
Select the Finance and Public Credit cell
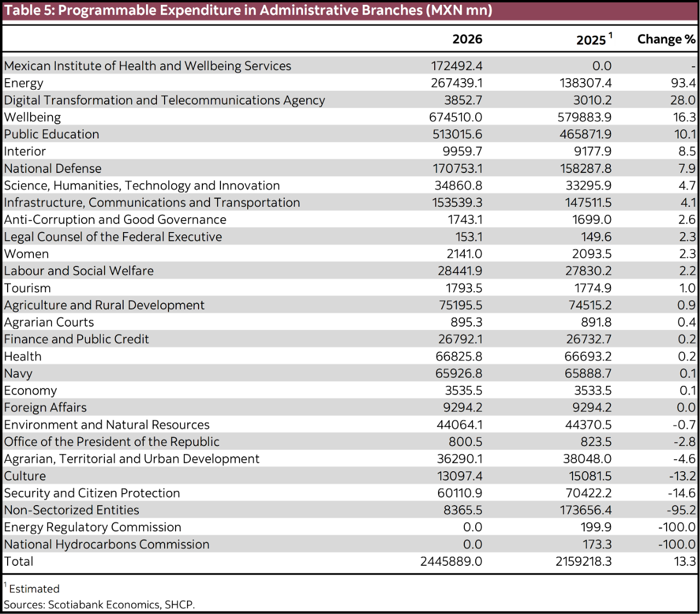pos(76,339)
